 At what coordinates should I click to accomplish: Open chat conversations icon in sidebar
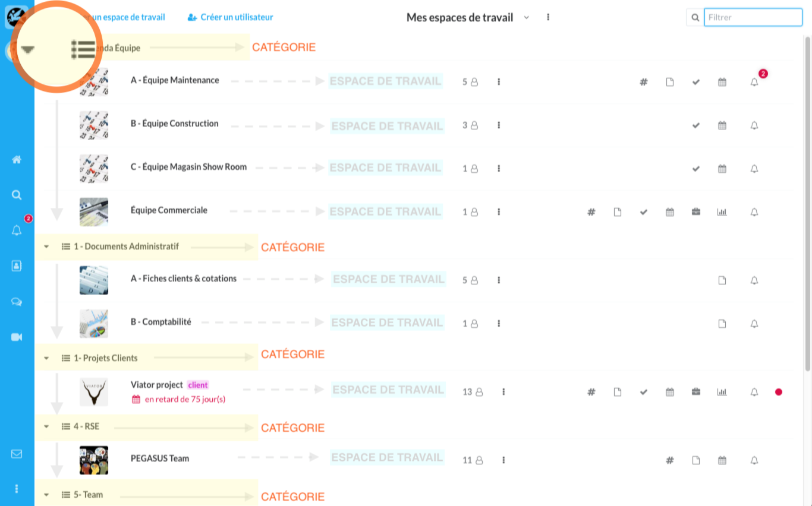17,302
